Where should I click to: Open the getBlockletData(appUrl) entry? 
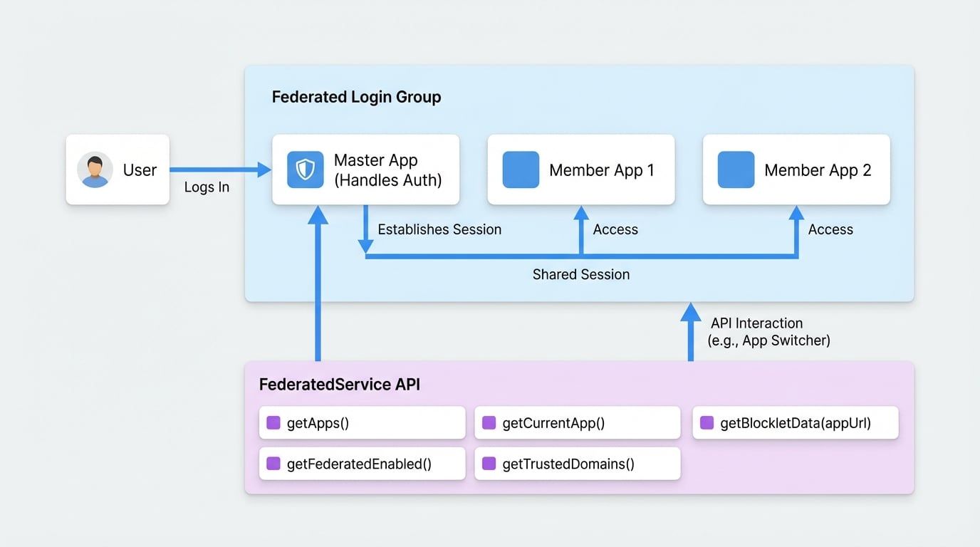point(795,422)
